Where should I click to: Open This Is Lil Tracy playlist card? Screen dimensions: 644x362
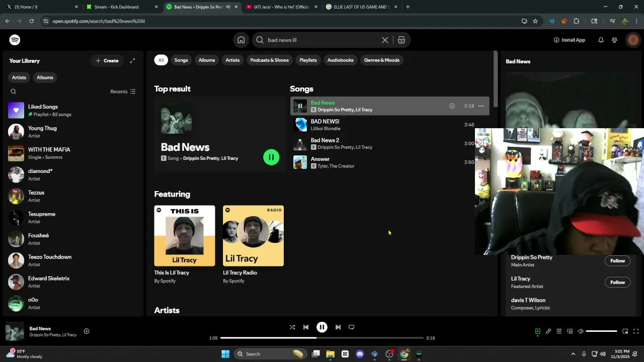[185, 245]
